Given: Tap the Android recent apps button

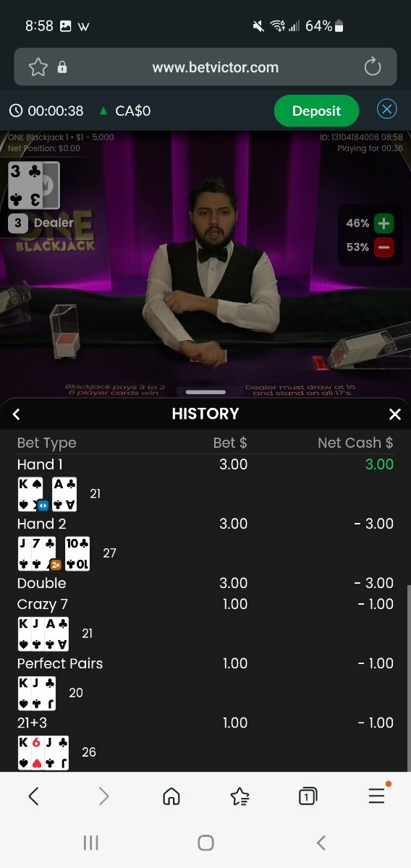Looking at the screenshot, I should point(90,843).
